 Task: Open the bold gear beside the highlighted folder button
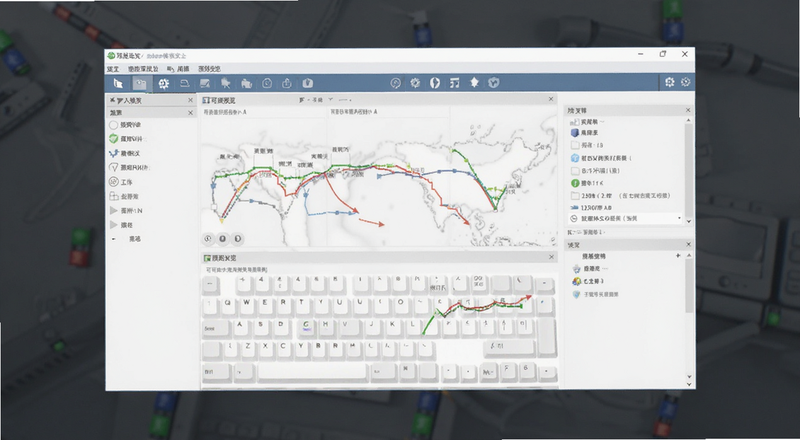(163, 84)
